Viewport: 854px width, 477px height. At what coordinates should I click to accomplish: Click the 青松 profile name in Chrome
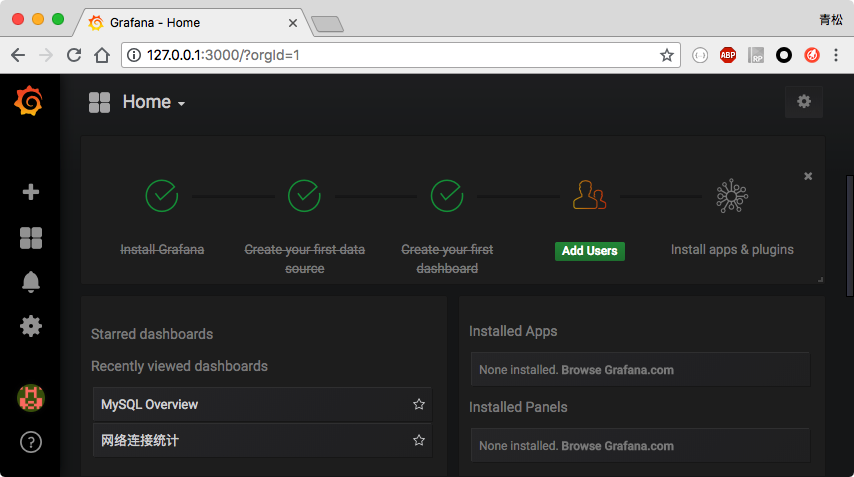click(x=831, y=20)
